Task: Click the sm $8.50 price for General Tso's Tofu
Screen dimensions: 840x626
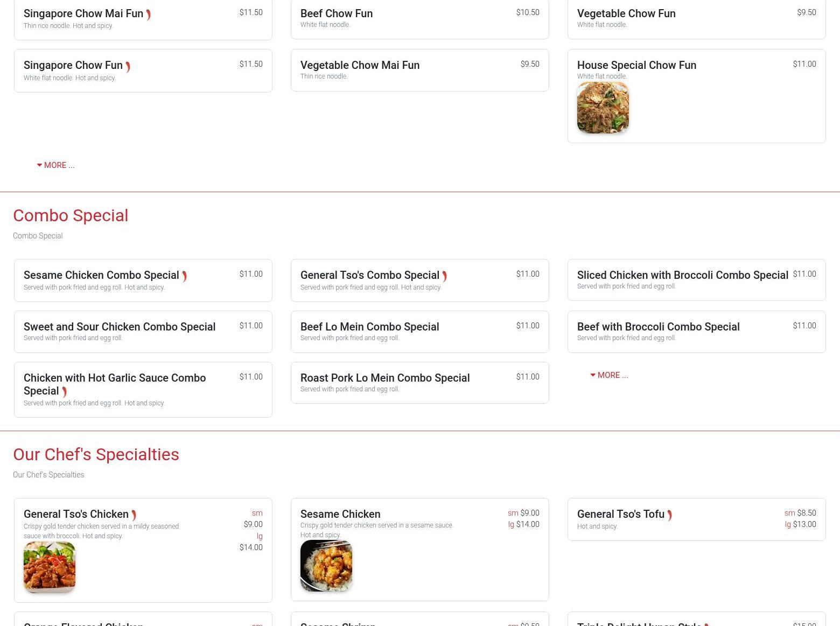Action: (x=800, y=513)
